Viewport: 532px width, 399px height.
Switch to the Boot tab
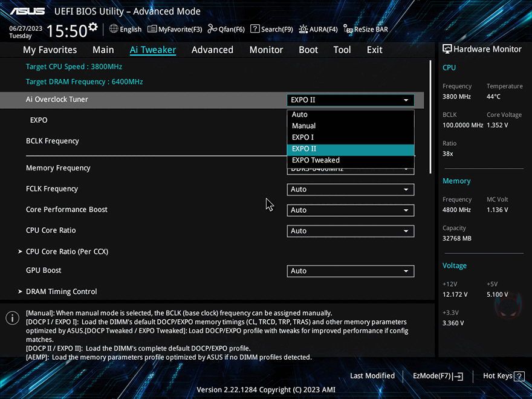[x=308, y=50]
